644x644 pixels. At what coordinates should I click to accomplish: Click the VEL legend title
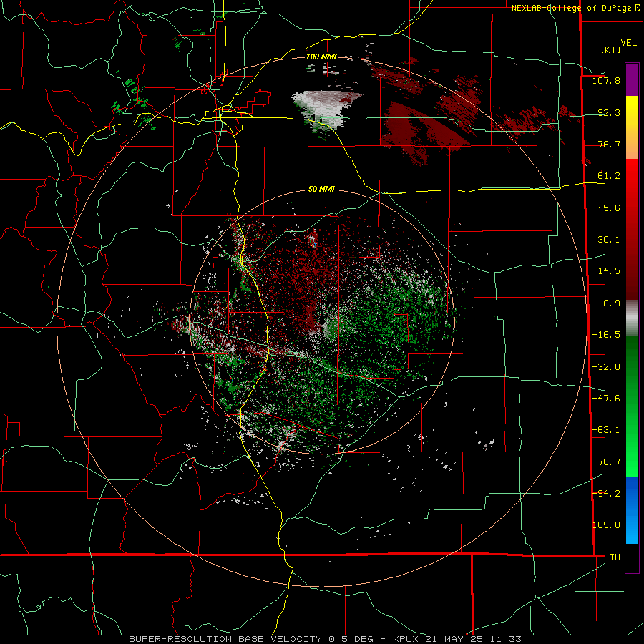628,43
